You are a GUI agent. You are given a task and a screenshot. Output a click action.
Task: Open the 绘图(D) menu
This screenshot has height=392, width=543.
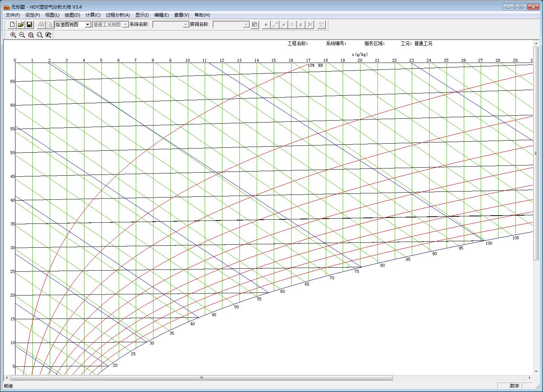pos(72,15)
